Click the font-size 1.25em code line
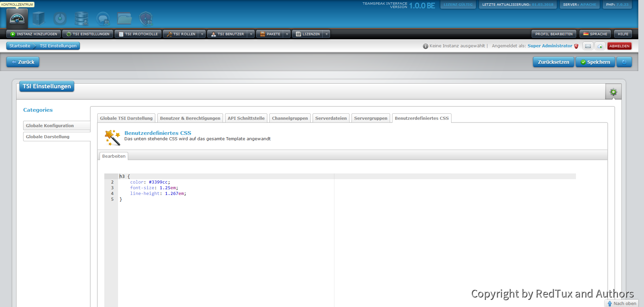The image size is (644, 307). tap(154, 188)
